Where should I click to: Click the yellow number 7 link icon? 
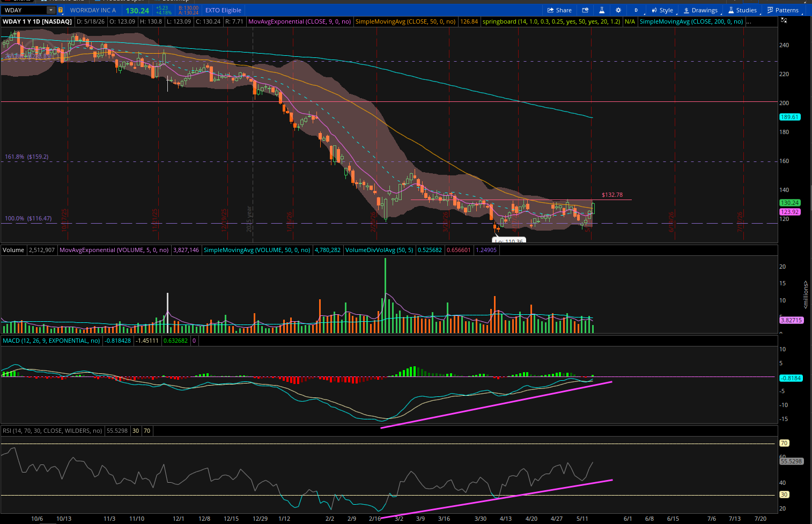(60, 10)
